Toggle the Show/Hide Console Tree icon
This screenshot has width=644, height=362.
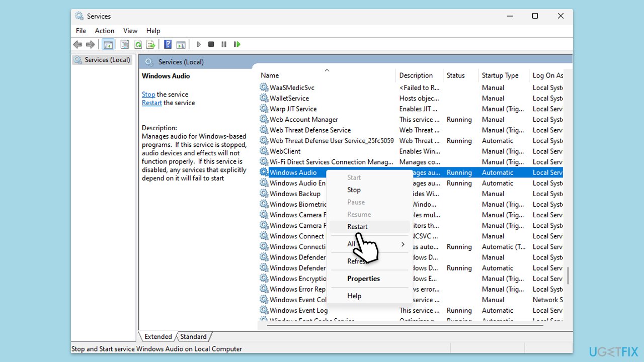pyautogui.click(x=108, y=45)
